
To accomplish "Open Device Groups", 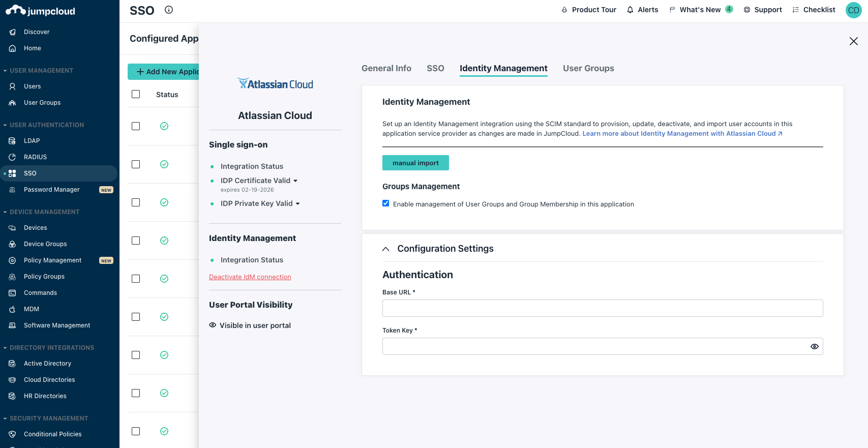I will (x=45, y=244).
